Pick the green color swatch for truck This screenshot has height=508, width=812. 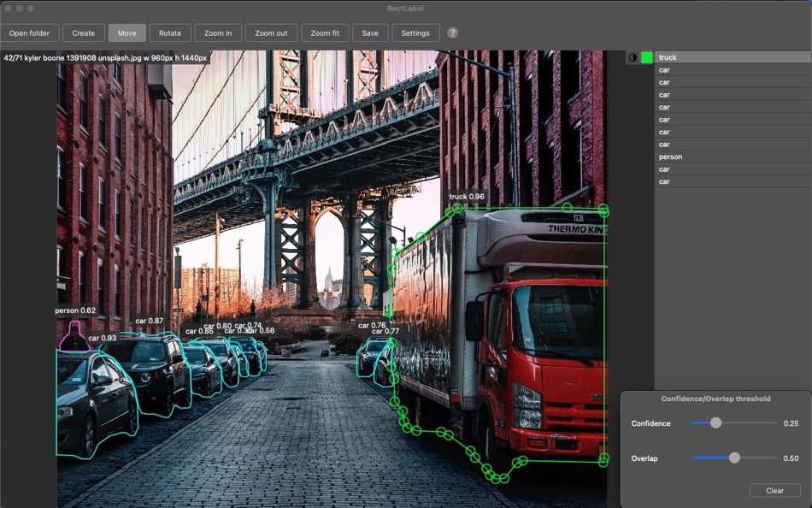pyautogui.click(x=647, y=57)
